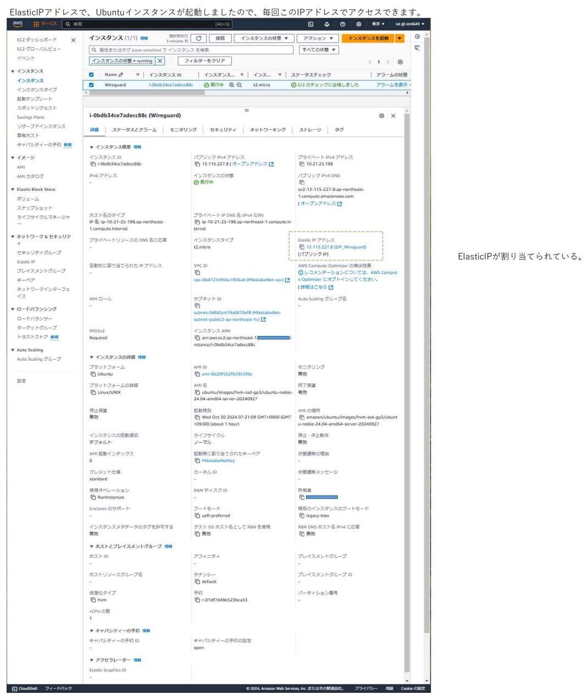Viewport: 588px width, 700px height.
Task: Copy public IPv4 address 13.115.227.8
Action: tap(197, 164)
